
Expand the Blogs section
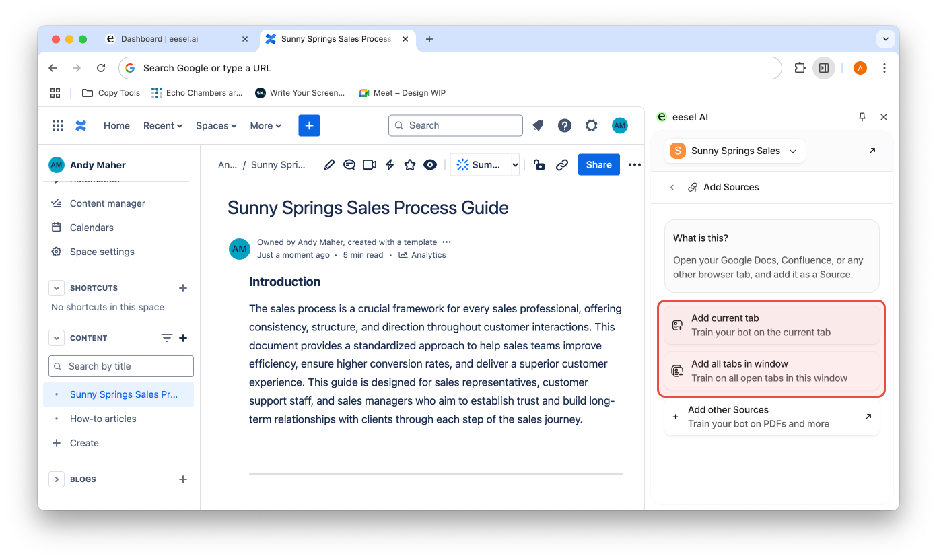pyautogui.click(x=57, y=479)
